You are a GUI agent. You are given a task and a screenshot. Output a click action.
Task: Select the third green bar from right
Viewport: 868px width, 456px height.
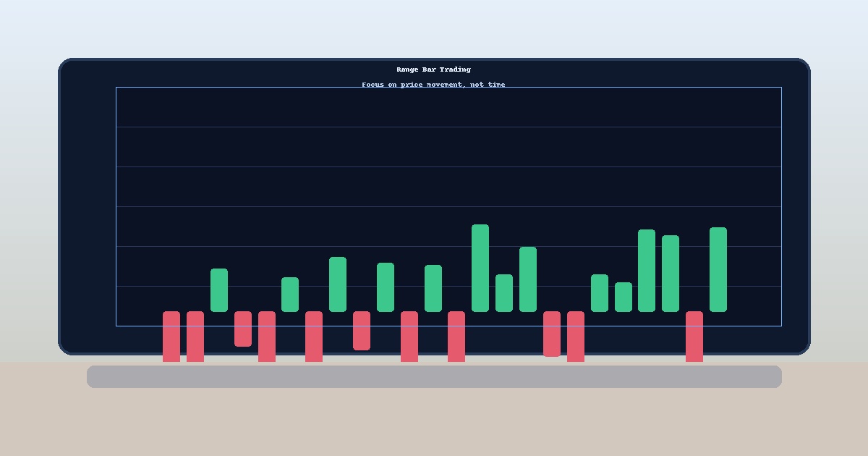(647, 271)
